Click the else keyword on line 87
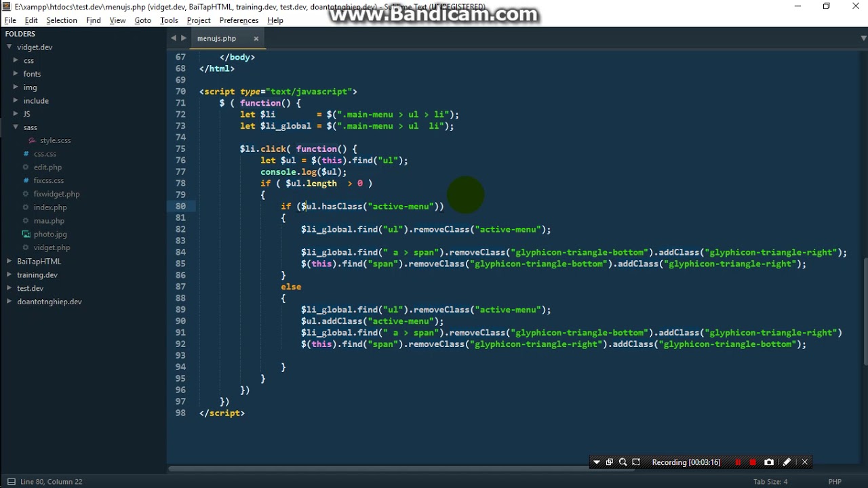 pos(291,287)
